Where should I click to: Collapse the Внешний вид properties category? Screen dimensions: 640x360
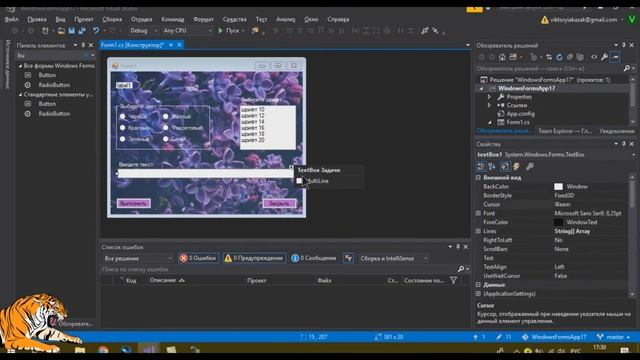coord(478,178)
